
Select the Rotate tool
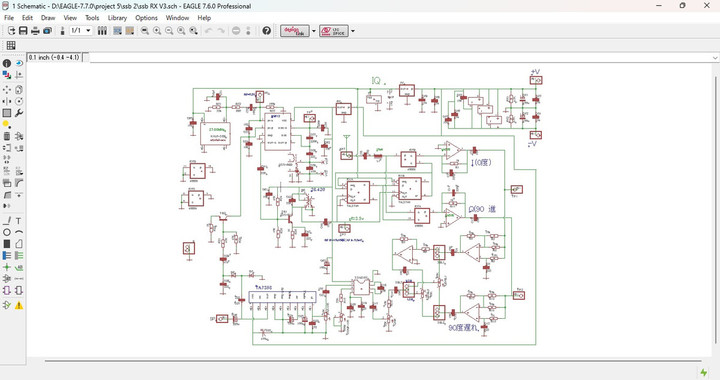point(19,101)
